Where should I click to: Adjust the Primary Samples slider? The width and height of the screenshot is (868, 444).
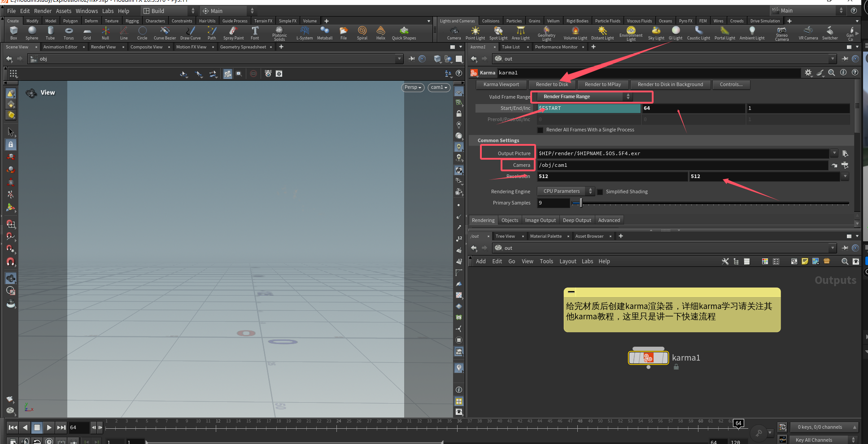point(581,203)
